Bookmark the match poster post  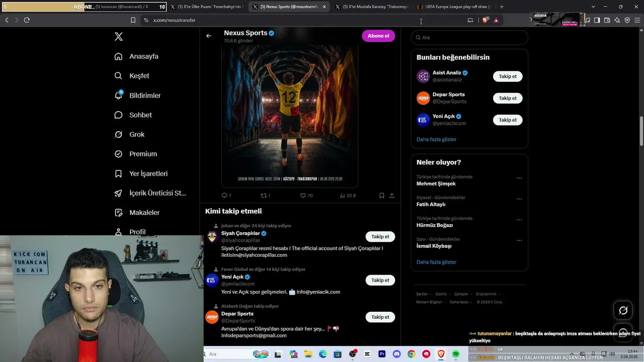(x=382, y=196)
